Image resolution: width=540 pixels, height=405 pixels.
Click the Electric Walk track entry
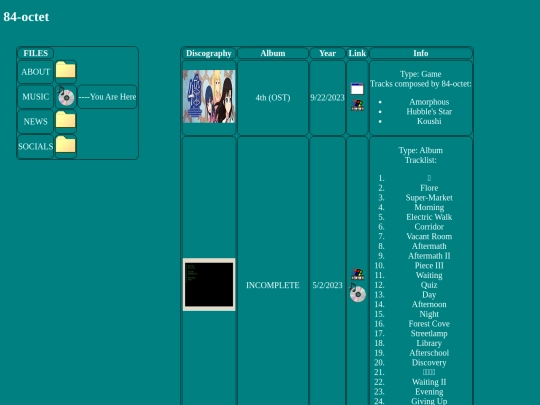[x=429, y=217]
